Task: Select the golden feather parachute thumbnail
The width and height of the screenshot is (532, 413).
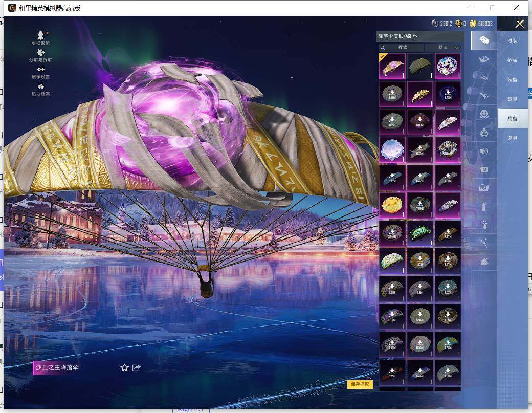Action: [420, 94]
